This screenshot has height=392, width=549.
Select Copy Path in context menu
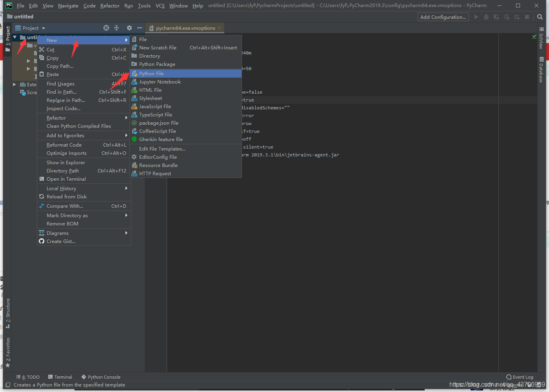pyautogui.click(x=83, y=66)
